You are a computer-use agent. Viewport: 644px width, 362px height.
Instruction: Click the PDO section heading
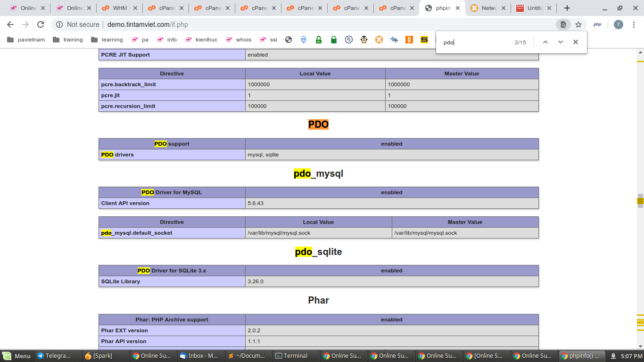[318, 124]
